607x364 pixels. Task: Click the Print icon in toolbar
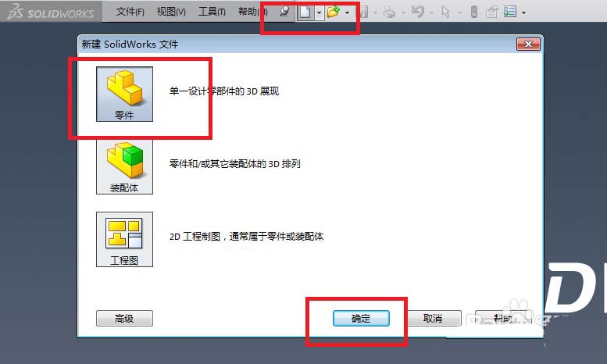pos(389,12)
